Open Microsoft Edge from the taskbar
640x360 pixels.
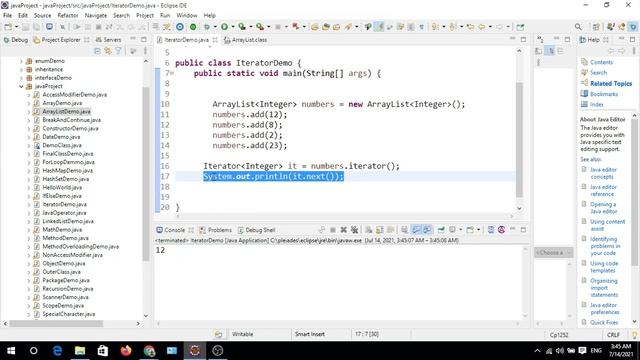click(57, 351)
